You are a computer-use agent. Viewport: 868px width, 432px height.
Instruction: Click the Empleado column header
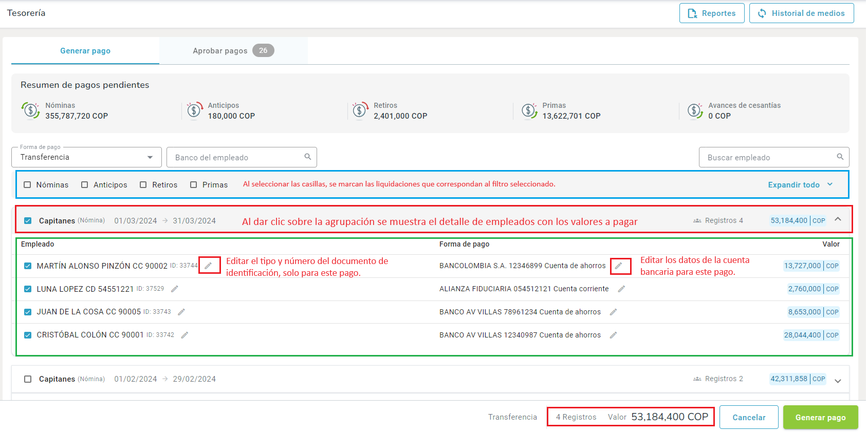(x=38, y=244)
